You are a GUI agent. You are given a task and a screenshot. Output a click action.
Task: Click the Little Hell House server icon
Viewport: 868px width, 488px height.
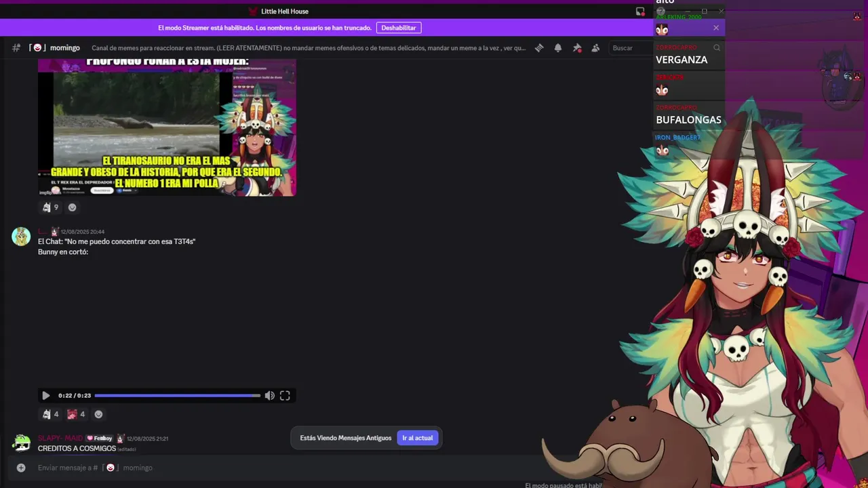pyautogui.click(x=253, y=12)
